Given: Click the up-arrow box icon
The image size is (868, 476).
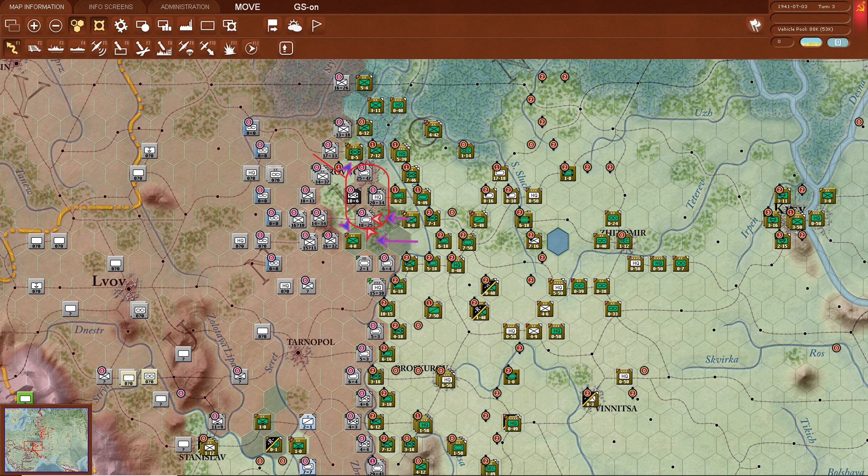Looking at the screenshot, I should click(286, 48).
